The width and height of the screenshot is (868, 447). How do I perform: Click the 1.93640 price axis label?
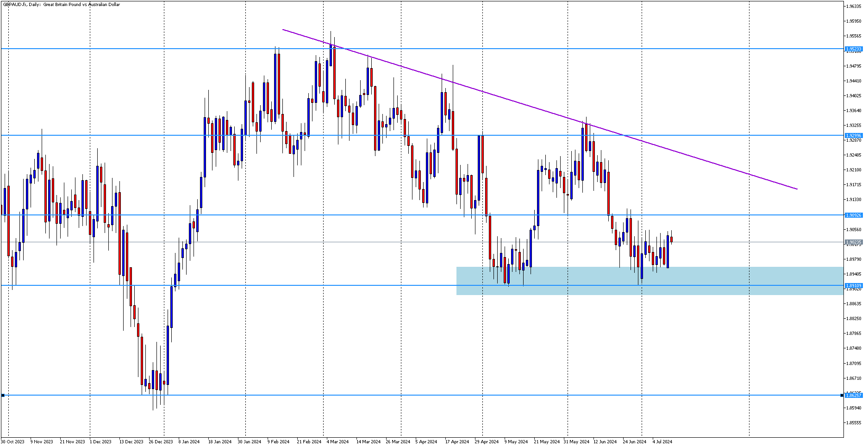[x=854, y=111]
